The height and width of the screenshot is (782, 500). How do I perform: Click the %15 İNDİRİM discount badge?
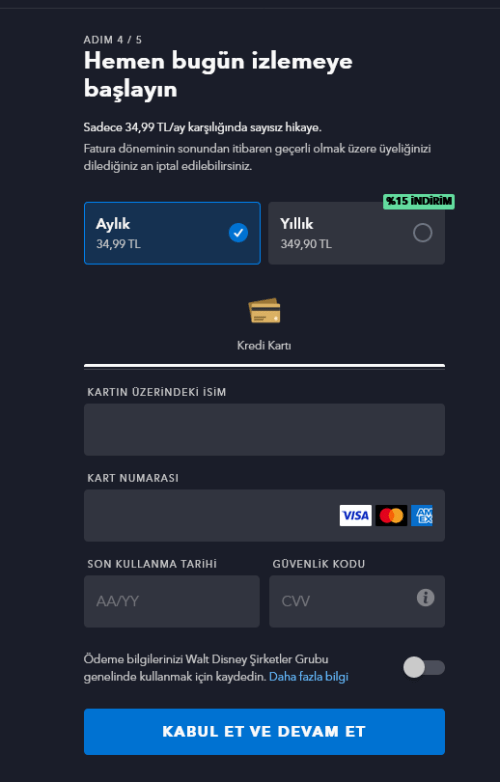[x=419, y=201]
